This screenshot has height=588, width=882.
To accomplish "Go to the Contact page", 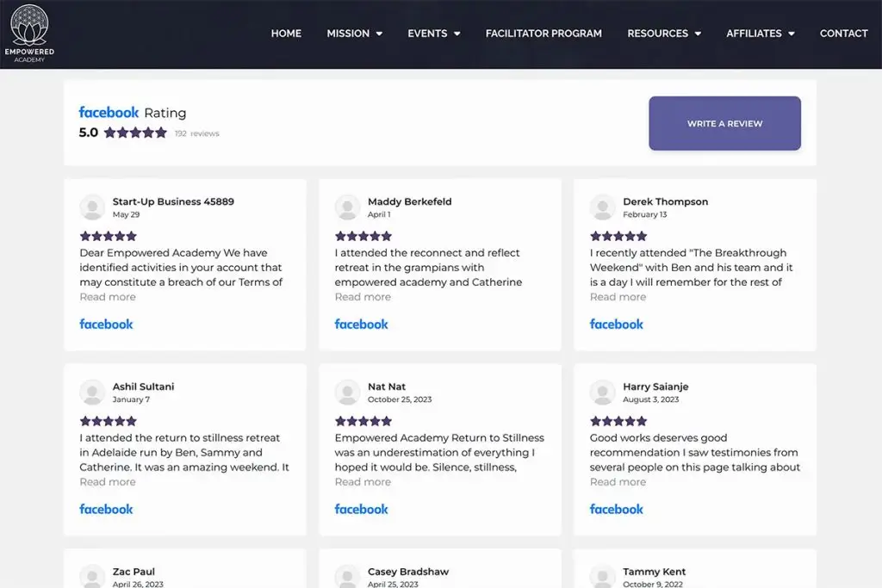I will click(x=843, y=34).
